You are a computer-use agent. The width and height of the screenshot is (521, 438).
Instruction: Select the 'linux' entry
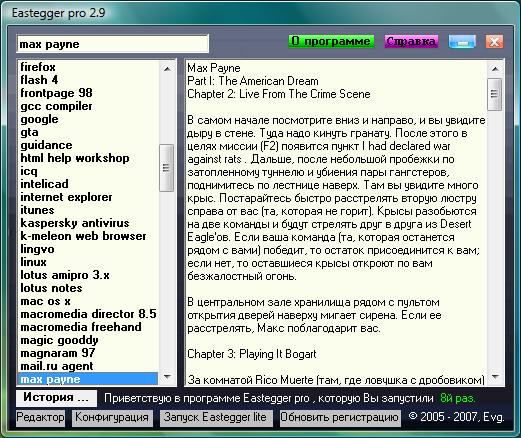88,262
